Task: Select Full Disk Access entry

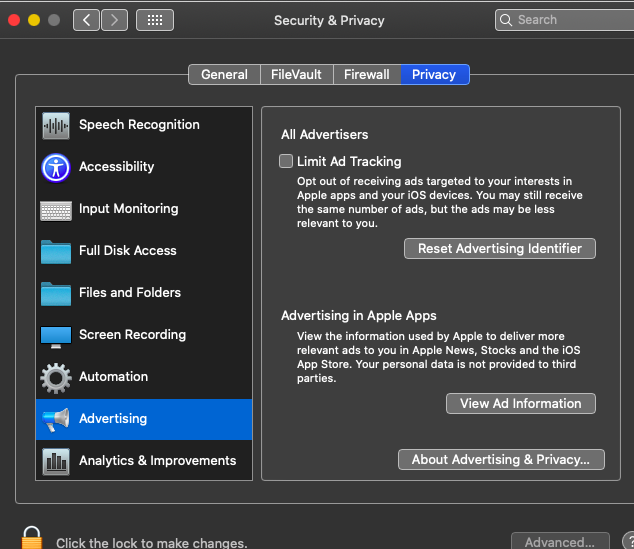Action: (144, 251)
